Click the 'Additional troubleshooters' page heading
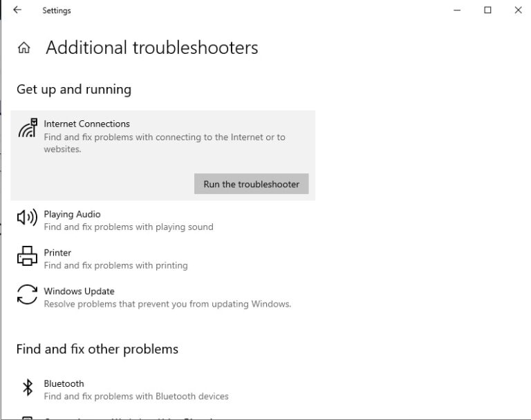Screen dimensions: 531x420 [151, 48]
